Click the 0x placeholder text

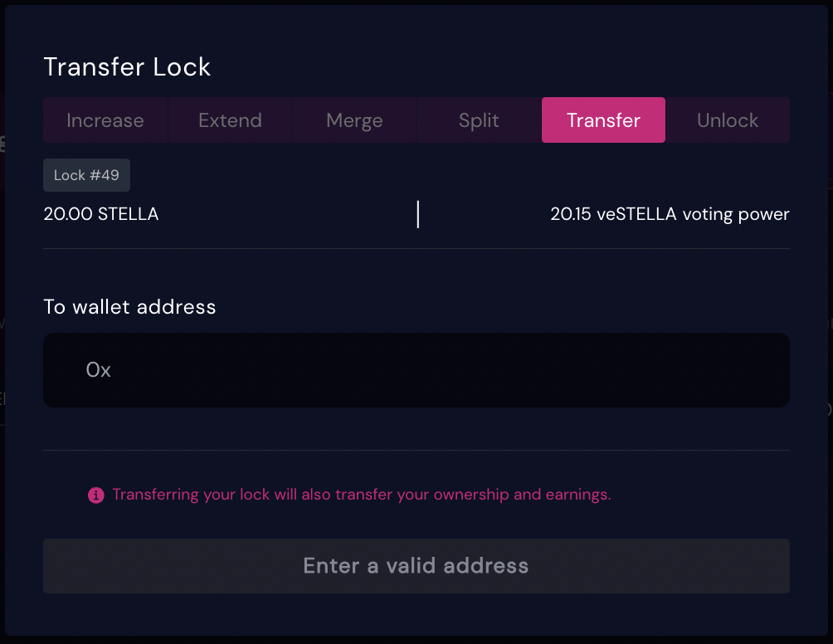[98, 370]
